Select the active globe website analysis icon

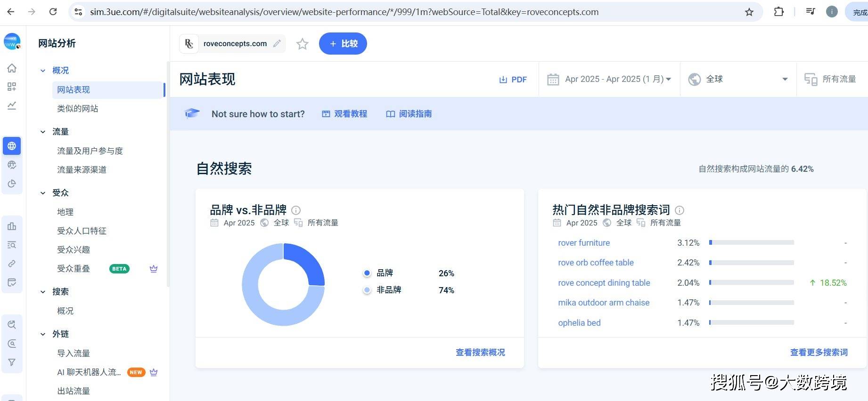click(12, 146)
